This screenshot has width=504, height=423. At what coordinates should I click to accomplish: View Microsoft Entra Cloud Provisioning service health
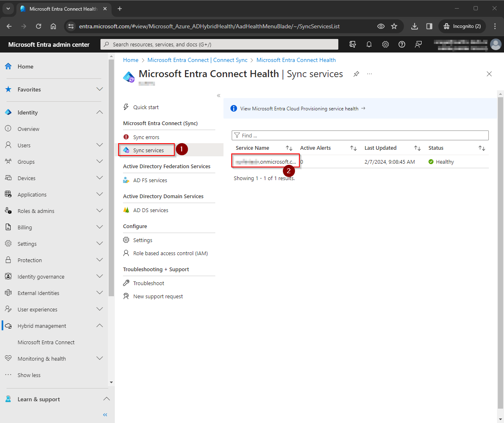(x=303, y=109)
